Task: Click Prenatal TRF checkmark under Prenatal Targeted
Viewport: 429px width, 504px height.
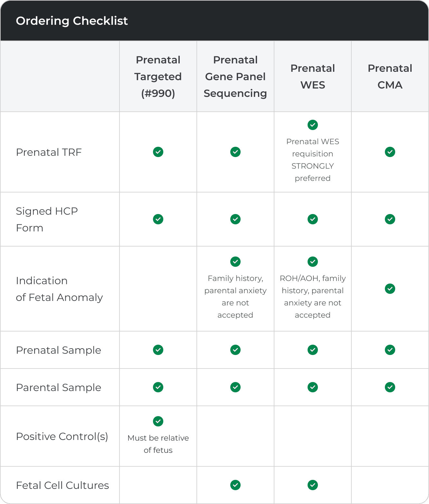Action: tap(158, 152)
